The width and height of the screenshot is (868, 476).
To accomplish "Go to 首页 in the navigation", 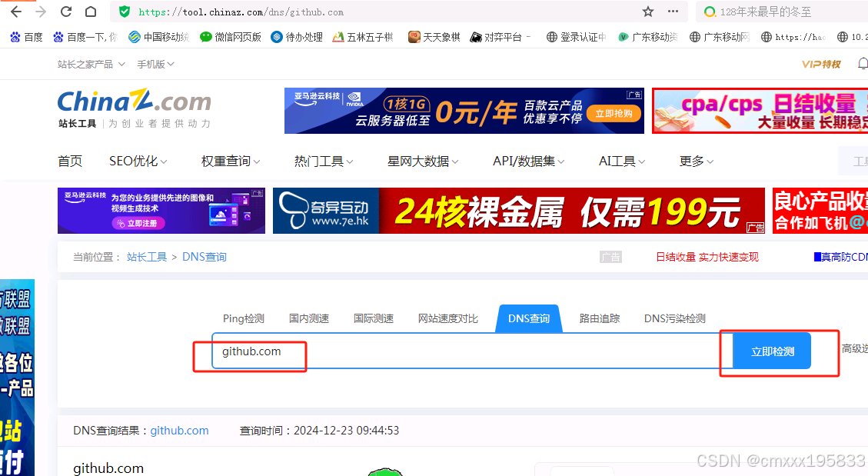I will click(70, 161).
